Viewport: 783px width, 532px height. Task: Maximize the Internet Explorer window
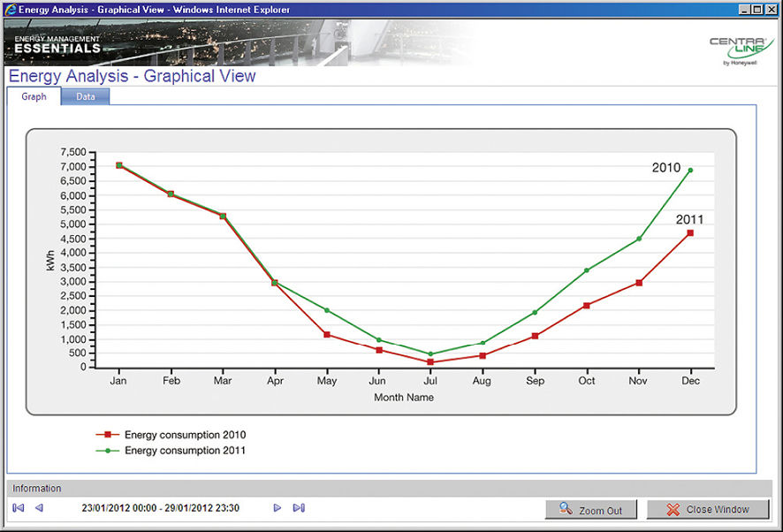click(x=757, y=9)
